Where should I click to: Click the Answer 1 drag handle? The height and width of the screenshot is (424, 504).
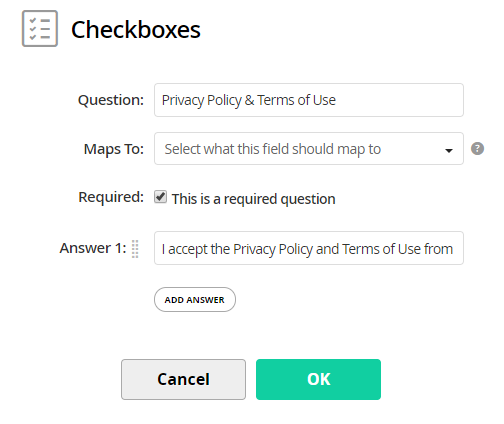click(135, 249)
